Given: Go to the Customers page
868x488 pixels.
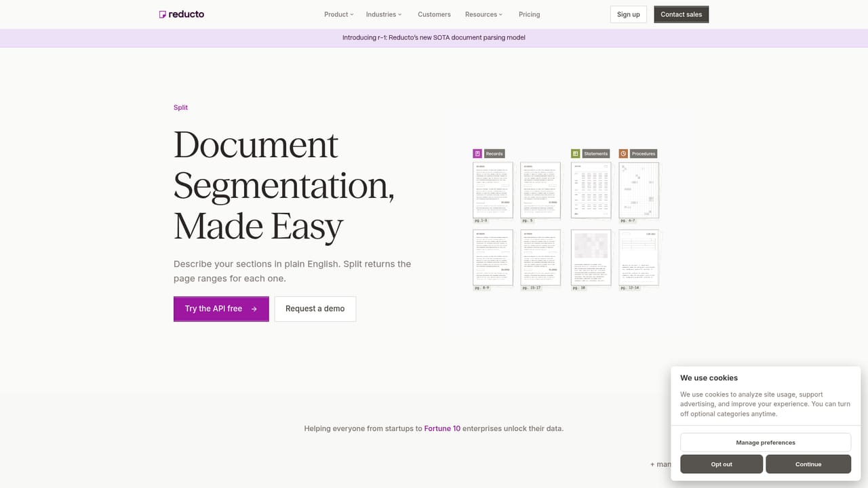Looking at the screenshot, I should pyautogui.click(x=434, y=14).
